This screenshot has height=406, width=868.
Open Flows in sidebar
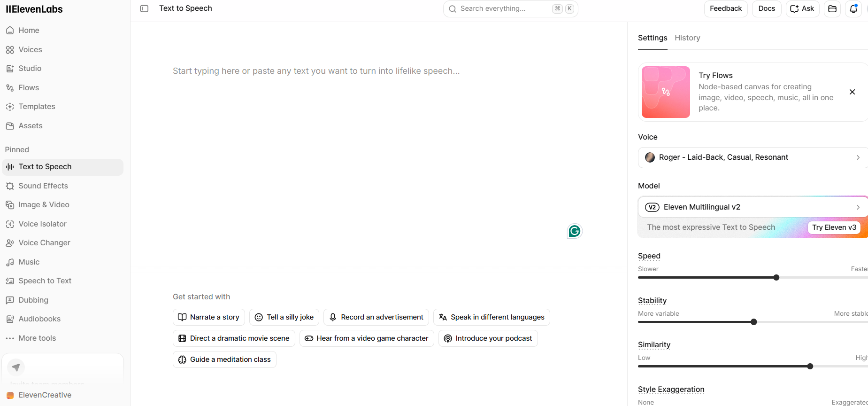click(62, 87)
